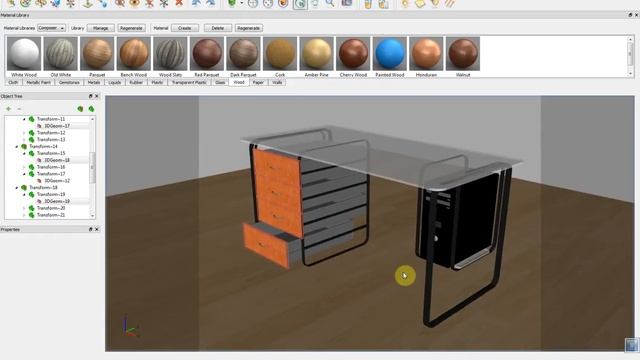Click the material list scroll-down arrow
Screen dimensions: 640x360
631,74
